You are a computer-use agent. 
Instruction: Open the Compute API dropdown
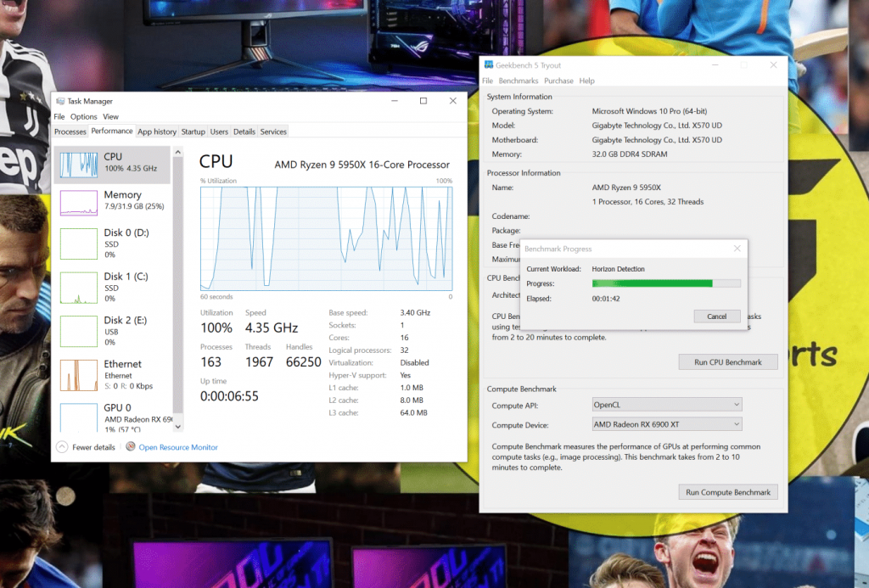click(x=667, y=405)
